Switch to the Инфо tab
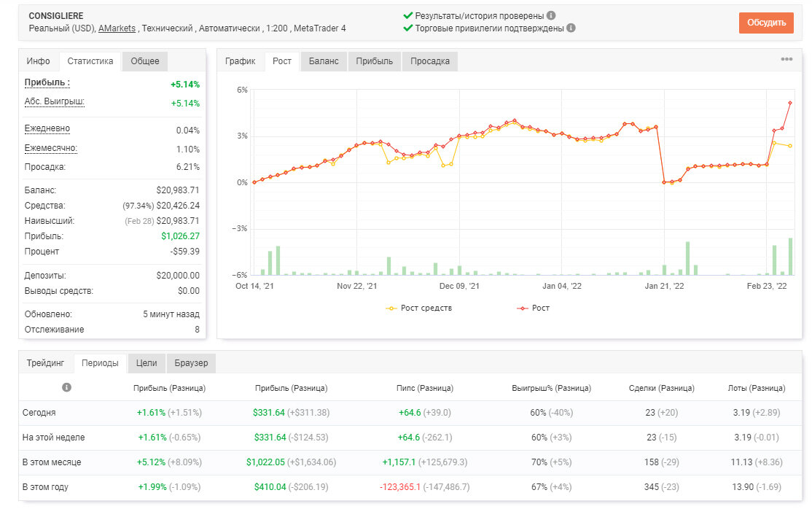 click(x=39, y=61)
